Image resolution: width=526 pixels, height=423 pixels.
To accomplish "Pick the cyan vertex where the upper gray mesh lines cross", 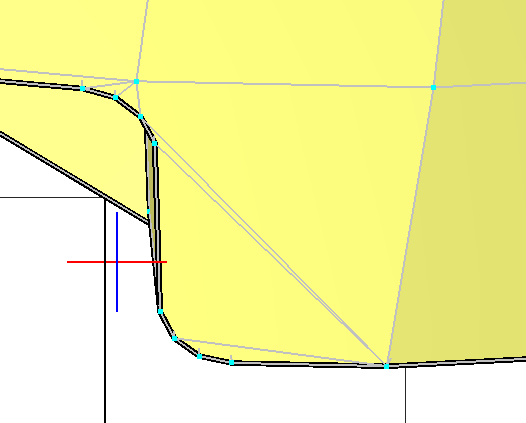I will coord(136,82).
